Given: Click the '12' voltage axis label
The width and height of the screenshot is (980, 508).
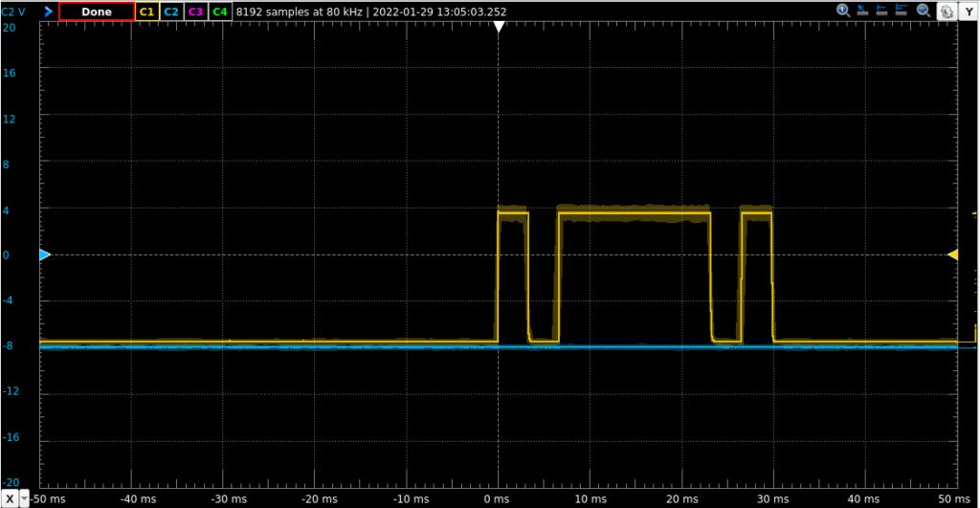Looking at the screenshot, I should pyautogui.click(x=10, y=119).
